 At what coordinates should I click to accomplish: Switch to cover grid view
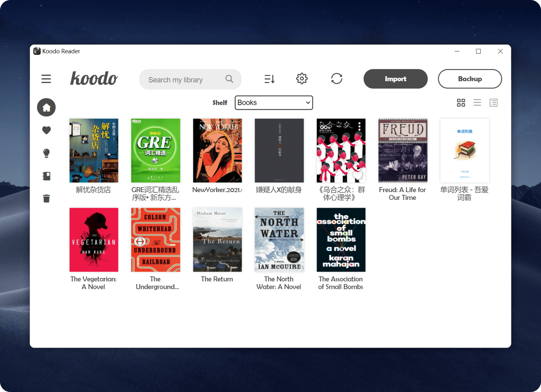click(461, 102)
